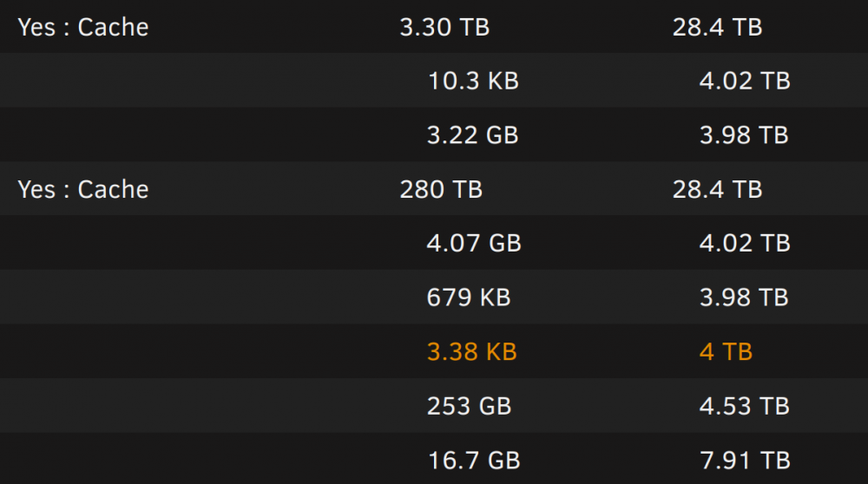
Task: Click the highlighted orange 4 TB value
Action: (x=726, y=352)
